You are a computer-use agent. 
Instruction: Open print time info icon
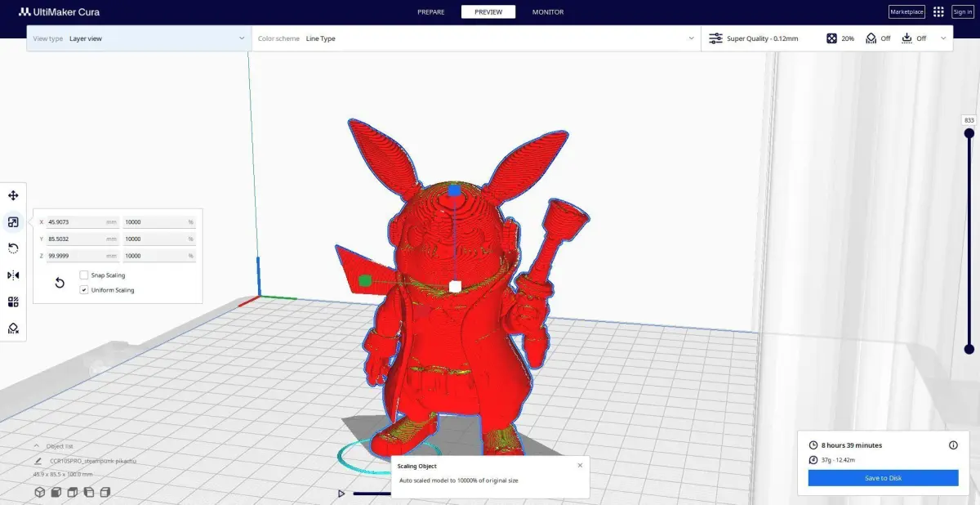click(953, 445)
